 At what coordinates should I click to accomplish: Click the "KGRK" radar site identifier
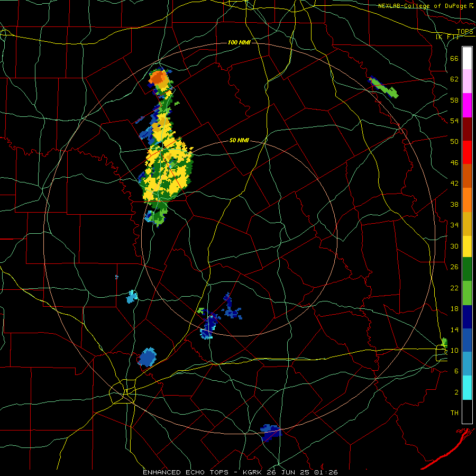(253, 472)
